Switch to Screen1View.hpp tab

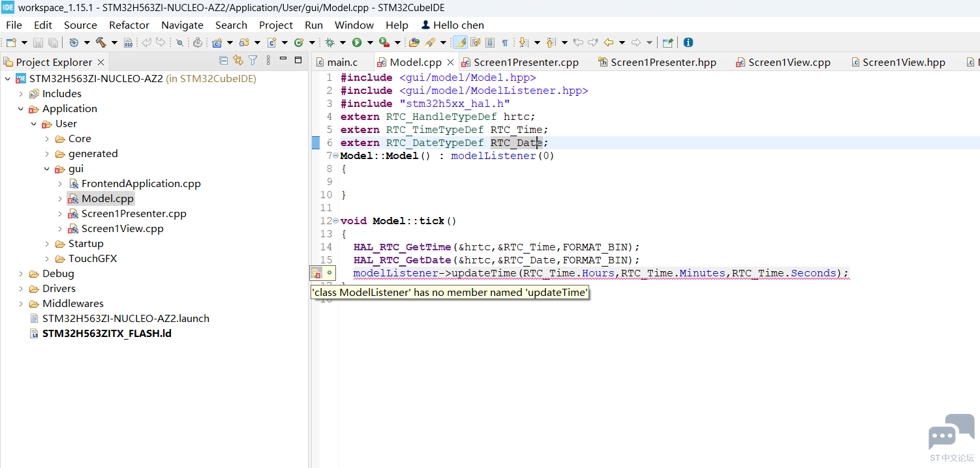904,63
